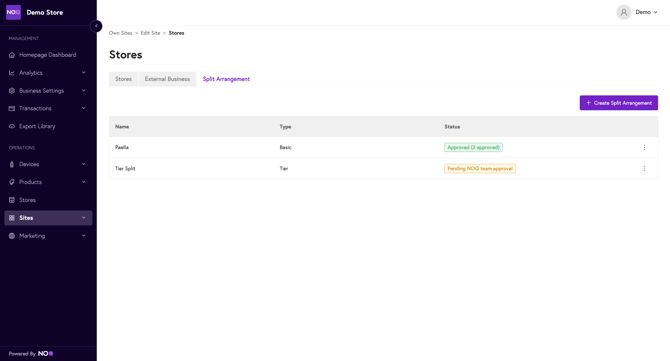Image resolution: width=670 pixels, height=361 pixels.
Task: Click the Export Library cloud icon
Action: tap(12, 126)
